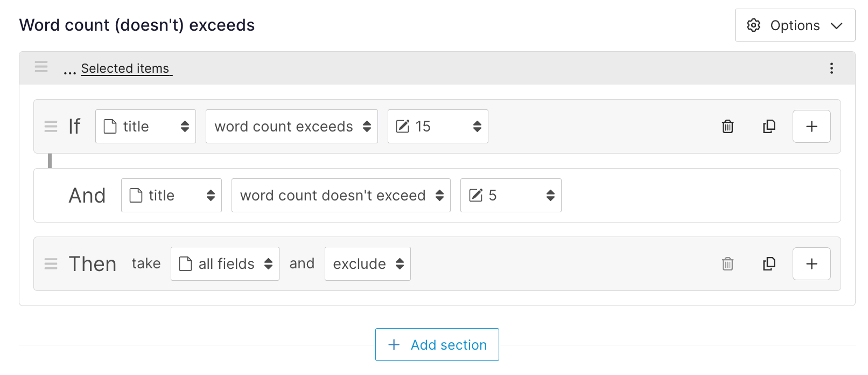Duplicate the If condition row
This screenshot has width=868, height=375.
pyautogui.click(x=769, y=127)
